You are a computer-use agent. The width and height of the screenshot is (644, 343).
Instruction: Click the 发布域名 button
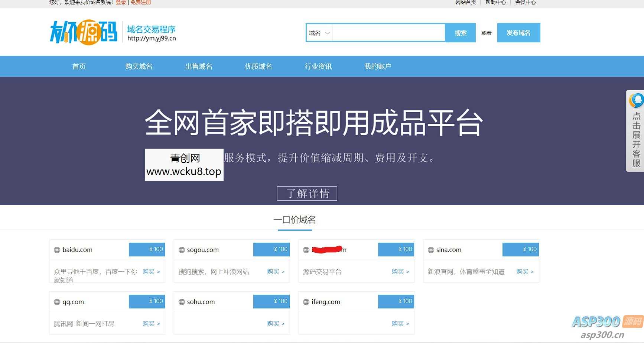tap(518, 33)
